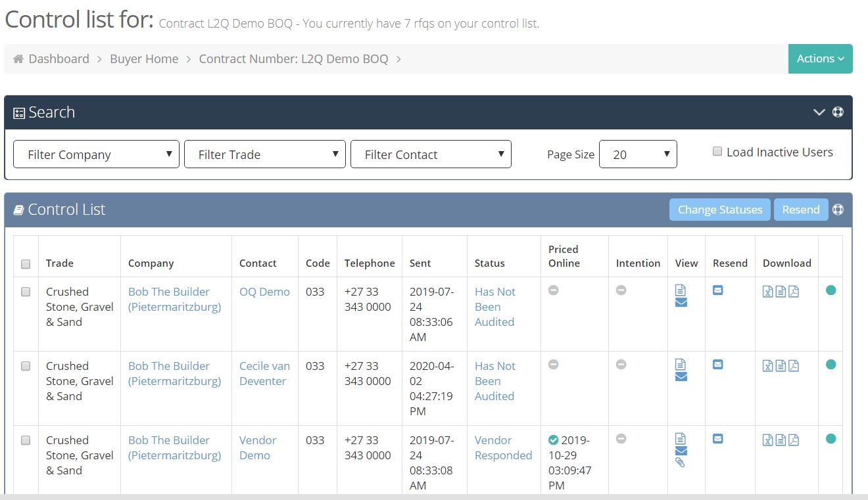Click the Priced Online column header
The width and height of the screenshot is (868, 500).
[564, 256]
